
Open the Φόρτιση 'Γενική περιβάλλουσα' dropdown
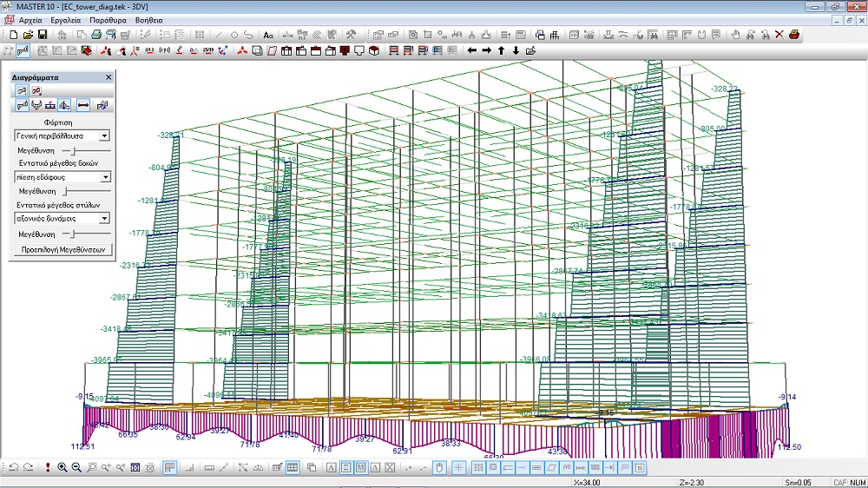click(x=104, y=135)
